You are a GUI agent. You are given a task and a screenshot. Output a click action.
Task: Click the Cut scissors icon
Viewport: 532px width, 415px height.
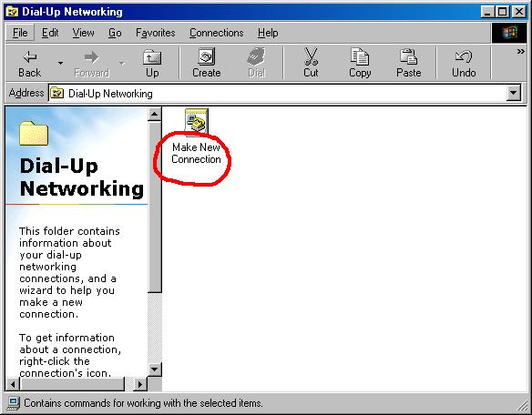coord(311,56)
